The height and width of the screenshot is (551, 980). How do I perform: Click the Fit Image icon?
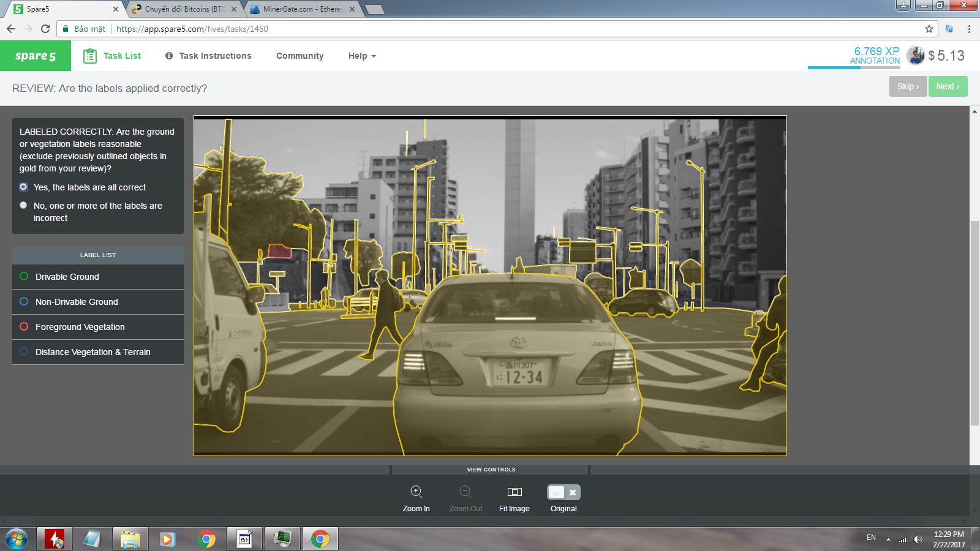(x=514, y=492)
